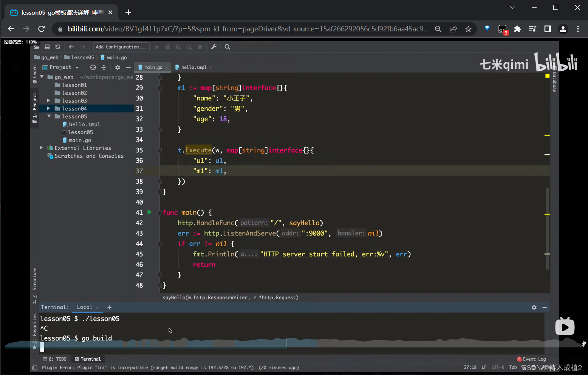Open IDE settings wrench icon
This screenshot has width=588, height=375.
214,47
